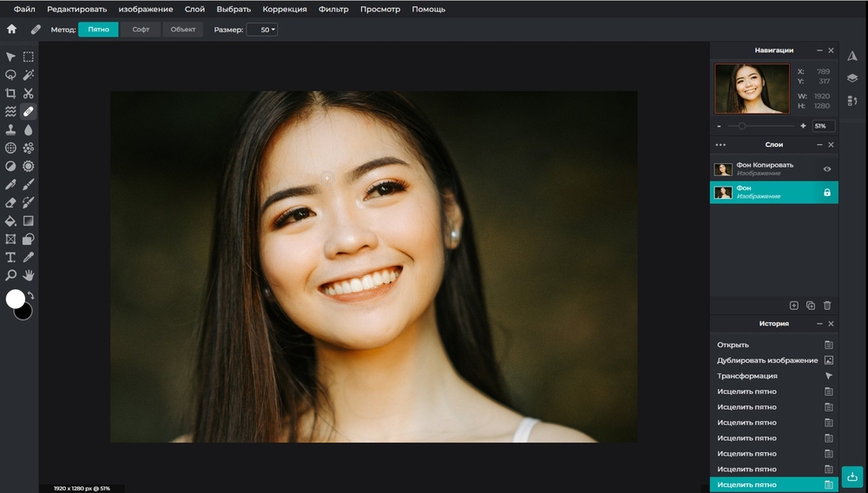Activate the Text tool

coord(10,257)
